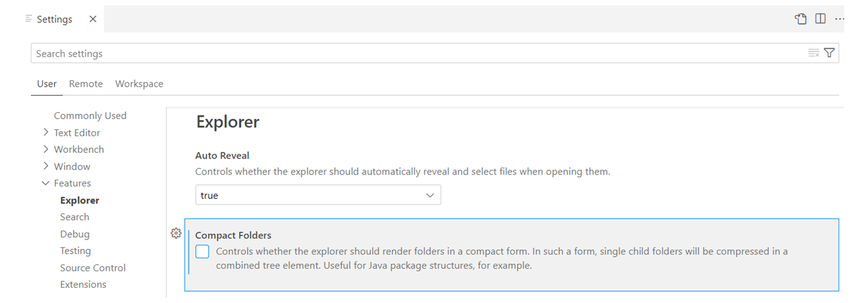Open the settings filter funnel icon
The height and width of the screenshot is (303, 868).
[x=829, y=53]
